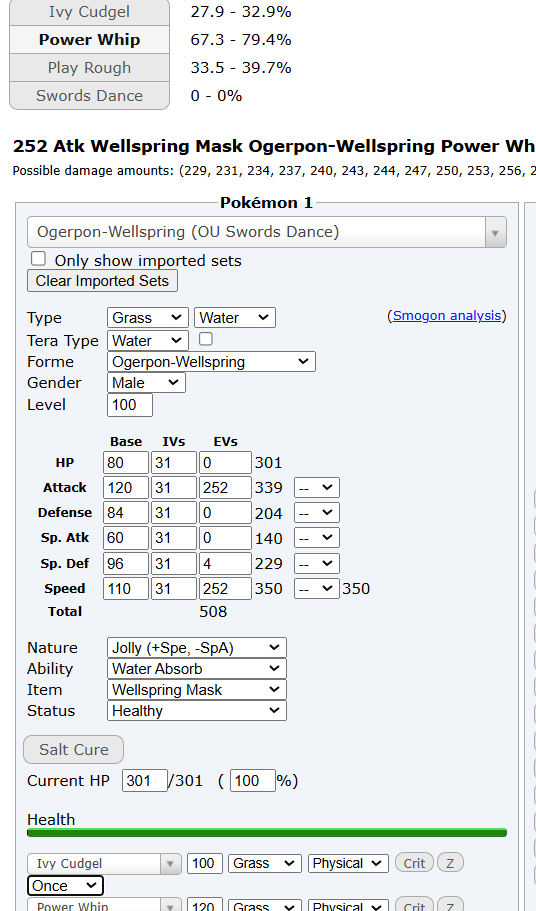This screenshot has width=536, height=911.
Task: Open the first Type dropdown showing Grass
Action: tap(148, 318)
